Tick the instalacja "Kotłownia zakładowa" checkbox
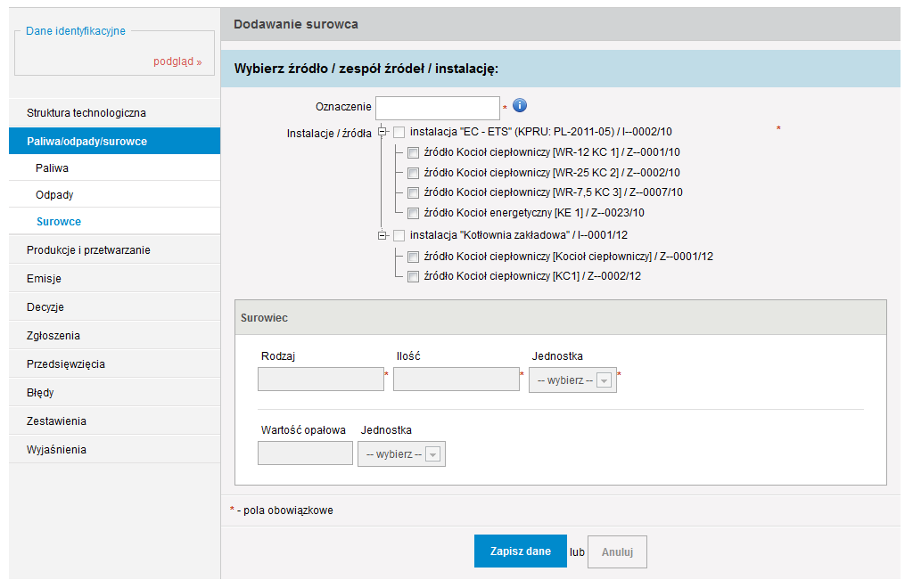 click(399, 235)
